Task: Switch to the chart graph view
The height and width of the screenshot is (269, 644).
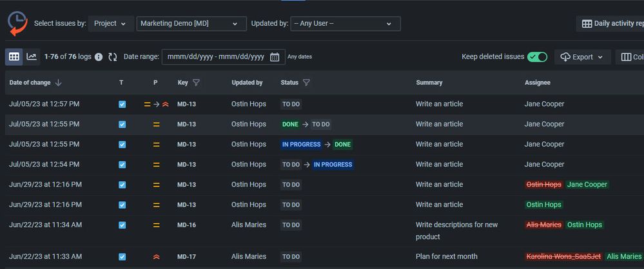Action: (32, 57)
